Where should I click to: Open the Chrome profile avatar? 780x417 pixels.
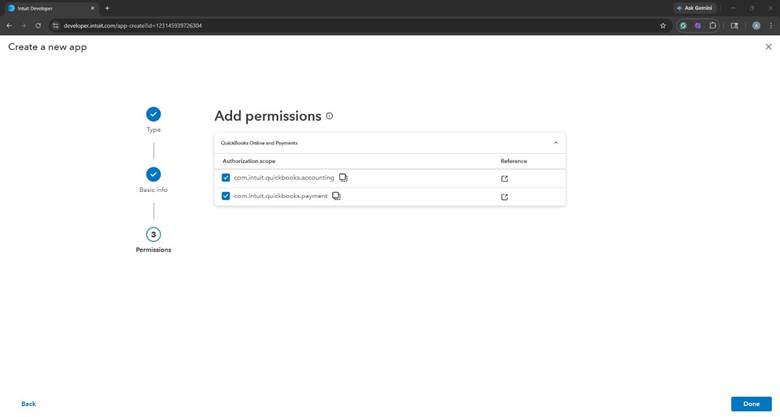(x=756, y=25)
